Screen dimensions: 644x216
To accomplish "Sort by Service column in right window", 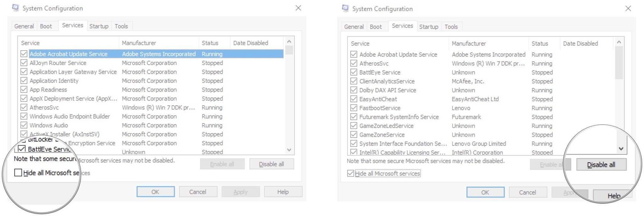I will pyautogui.click(x=398, y=44).
